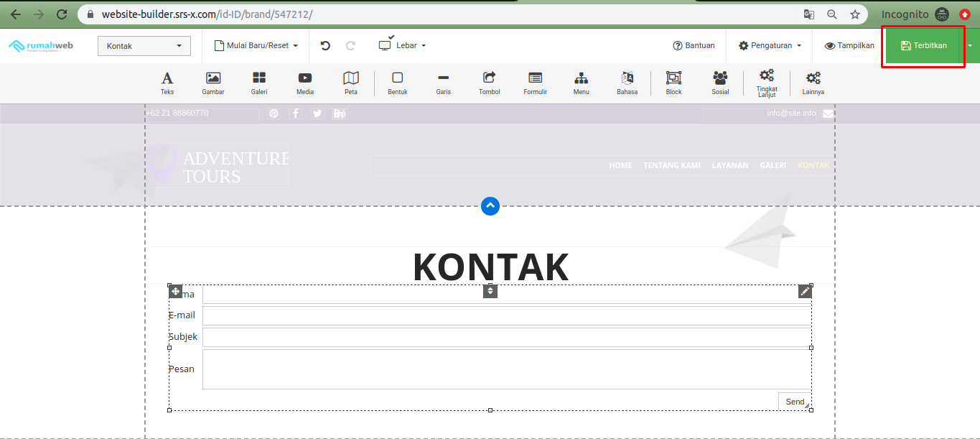
Task: Click the Nama input field
Action: (x=507, y=295)
